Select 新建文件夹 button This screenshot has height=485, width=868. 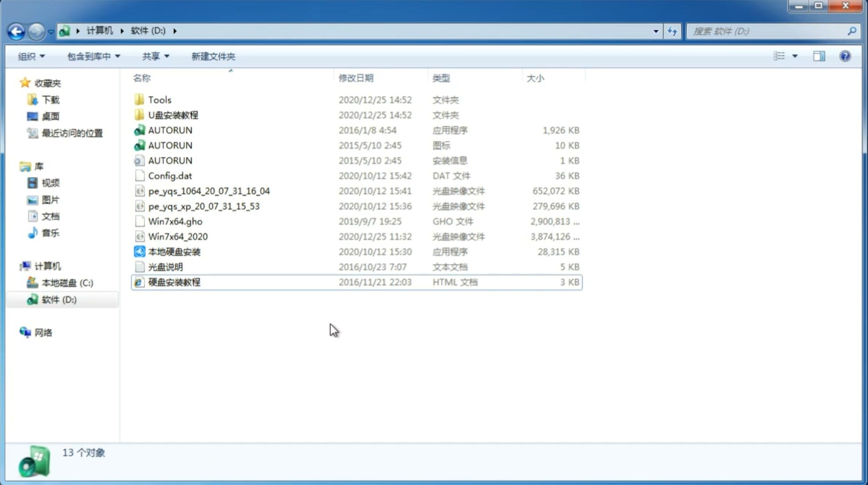214,56
